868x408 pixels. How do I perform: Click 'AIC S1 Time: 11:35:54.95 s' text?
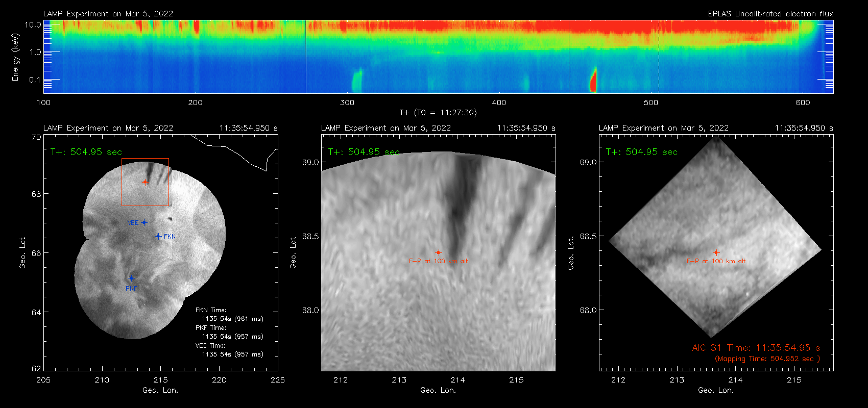[756, 348]
